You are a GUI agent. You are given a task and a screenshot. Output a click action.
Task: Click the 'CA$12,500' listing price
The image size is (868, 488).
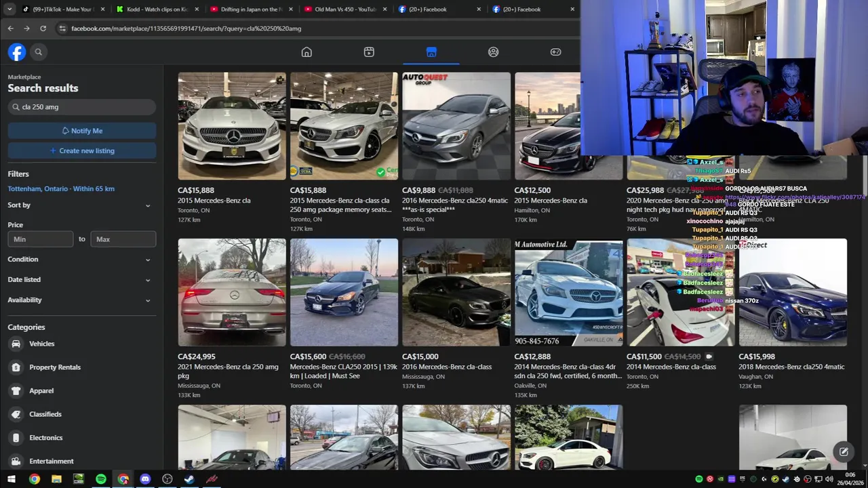[532, 190]
